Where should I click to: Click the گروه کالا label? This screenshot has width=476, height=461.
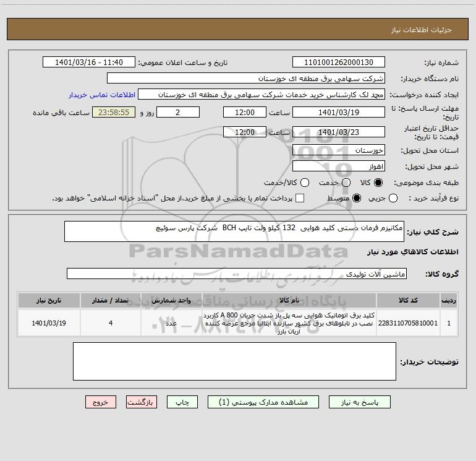[x=442, y=274]
